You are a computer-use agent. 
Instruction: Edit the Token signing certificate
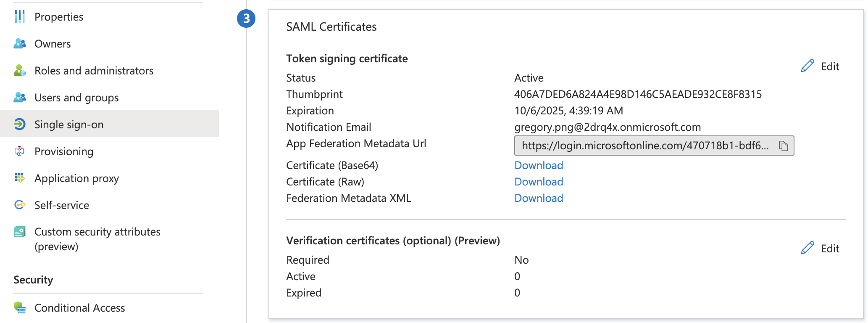820,66
